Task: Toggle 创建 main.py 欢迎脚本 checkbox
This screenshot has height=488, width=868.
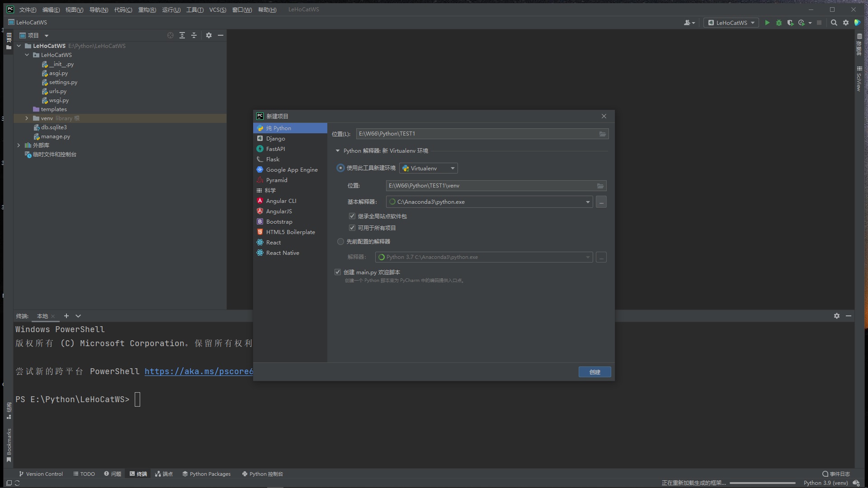Action: click(338, 272)
